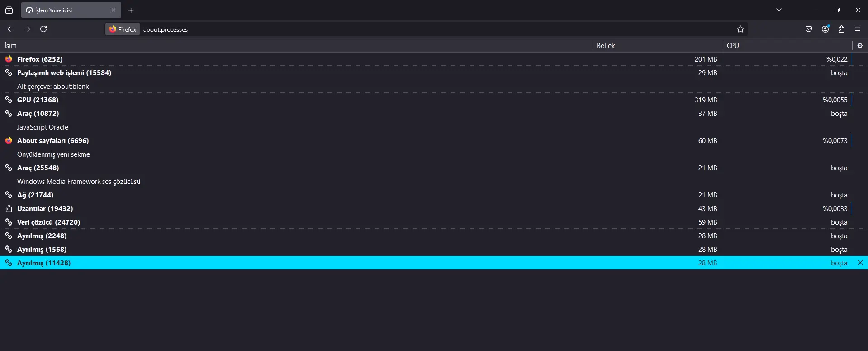The image size is (868, 351).
Task: Click the 201 MB memory value of Firefox
Action: pyautogui.click(x=706, y=59)
